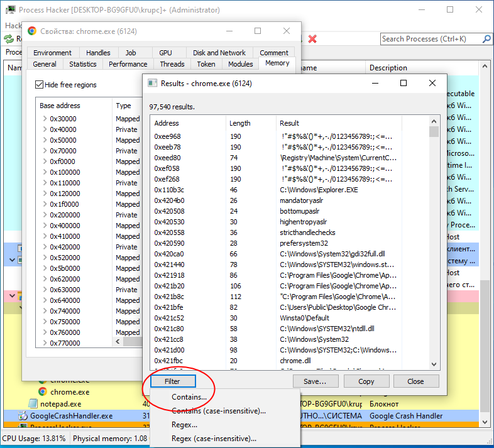Open the Disk and Network tab
The width and height of the screenshot is (494, 448).
219,53
